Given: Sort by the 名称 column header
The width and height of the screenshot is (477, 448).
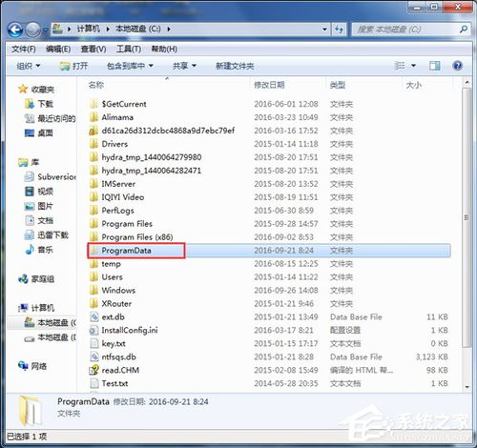Looking at the screenshot, I should (96, 85).
